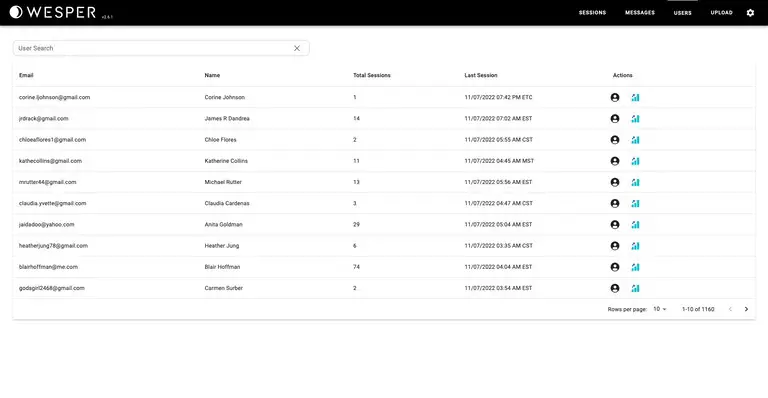
Task: Go to next page of users
Action: tap(746, 309)
